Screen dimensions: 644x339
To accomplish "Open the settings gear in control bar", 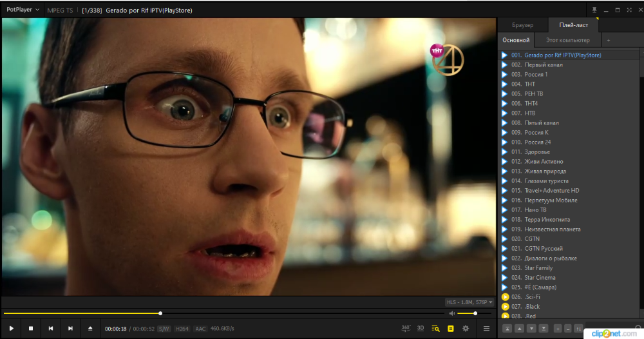I will (466, 328).
